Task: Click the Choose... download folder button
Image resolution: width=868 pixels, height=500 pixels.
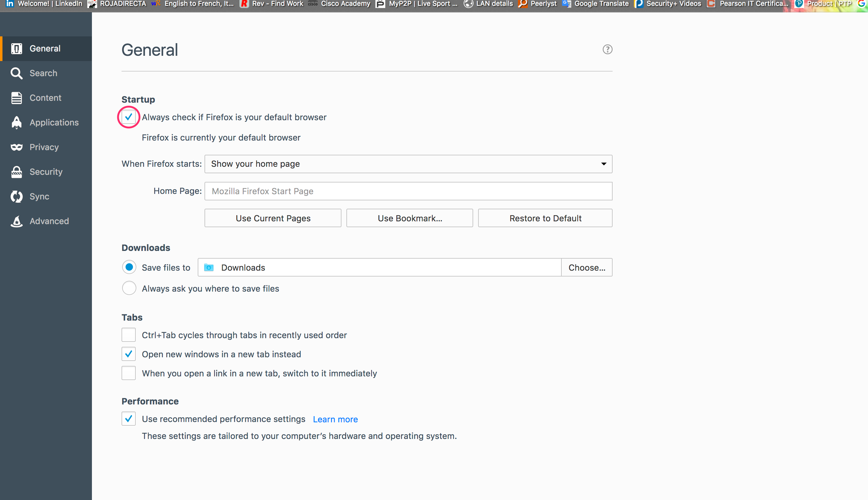Action: 587,267
